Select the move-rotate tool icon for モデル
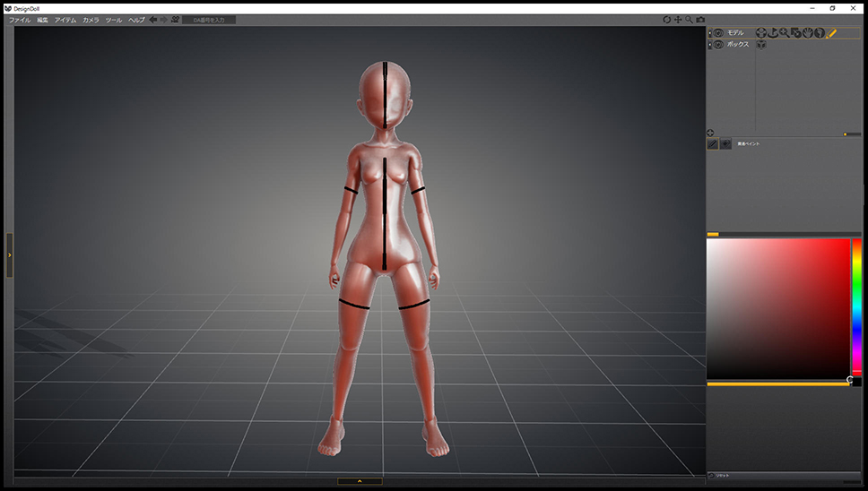Viewport: 868px width, 491px height. [x=773, y=33]
